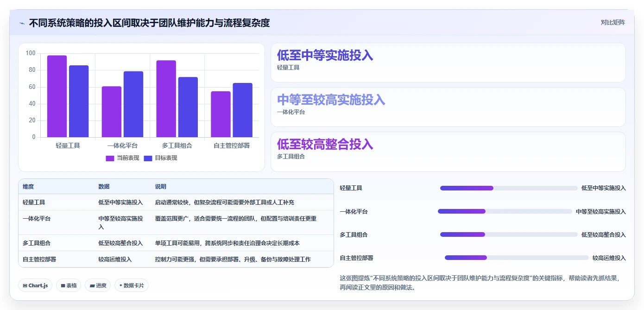Toggle the 当前表现 legend swatch
The height and width of the screenshot is (310, 644).
click(110, 158)
